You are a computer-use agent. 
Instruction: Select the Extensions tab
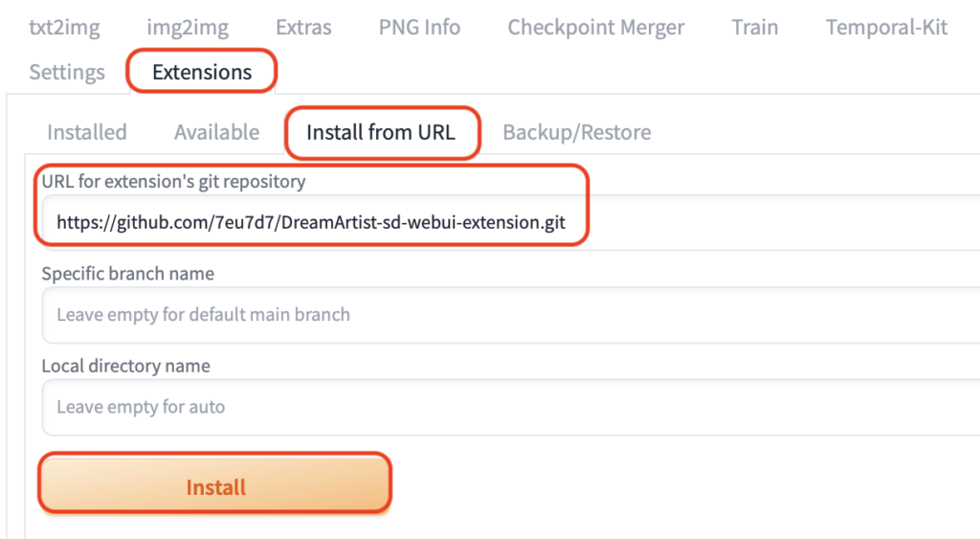202,72
